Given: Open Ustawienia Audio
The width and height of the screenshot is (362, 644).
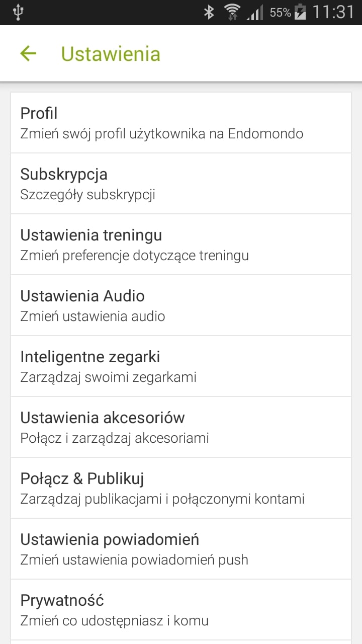Looking at the screenshot, I should pyautogui.click(x=181, y=305).
